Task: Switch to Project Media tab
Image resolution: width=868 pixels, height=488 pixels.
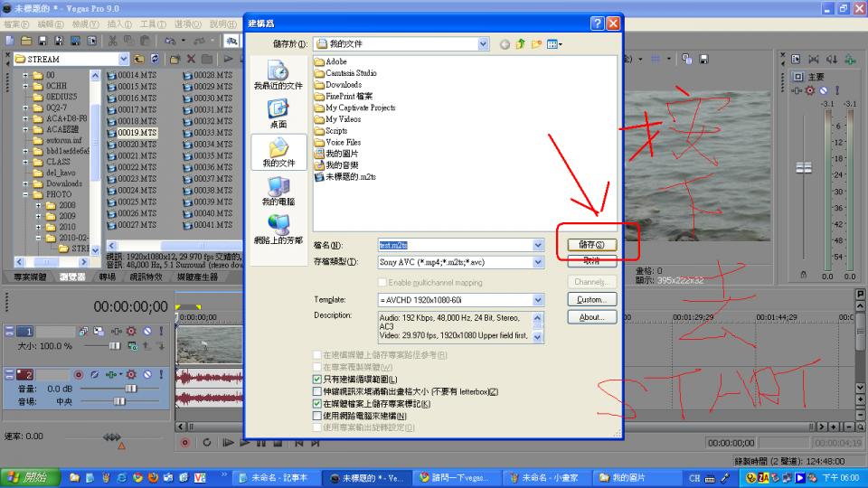Action: pos(31,277)
